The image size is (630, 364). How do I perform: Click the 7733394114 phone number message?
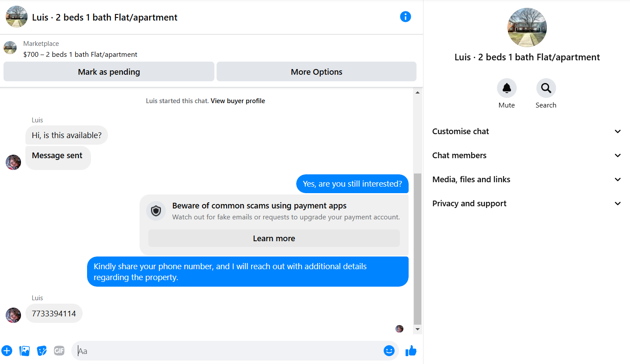pos(54,313)
